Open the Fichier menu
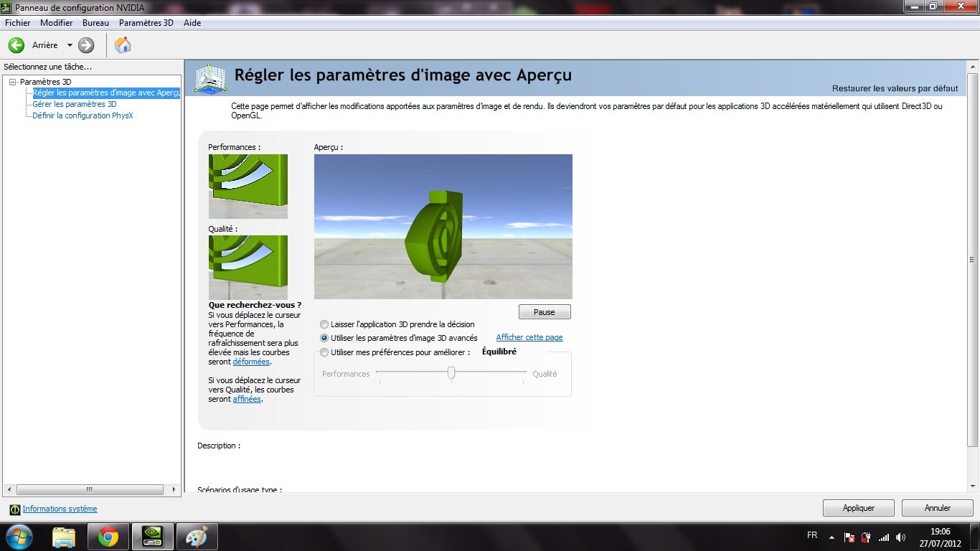The image size is (980, 551). pos(18,23)
